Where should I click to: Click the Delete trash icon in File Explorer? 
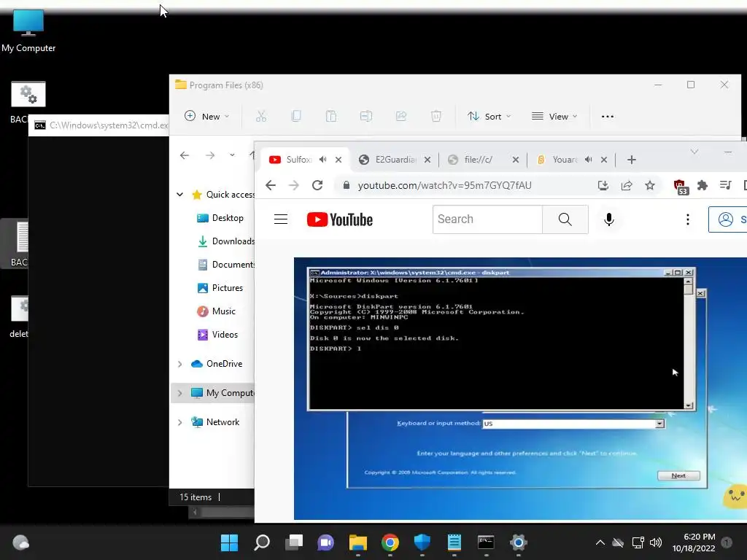pyautogui.click(x=436, y=116)
